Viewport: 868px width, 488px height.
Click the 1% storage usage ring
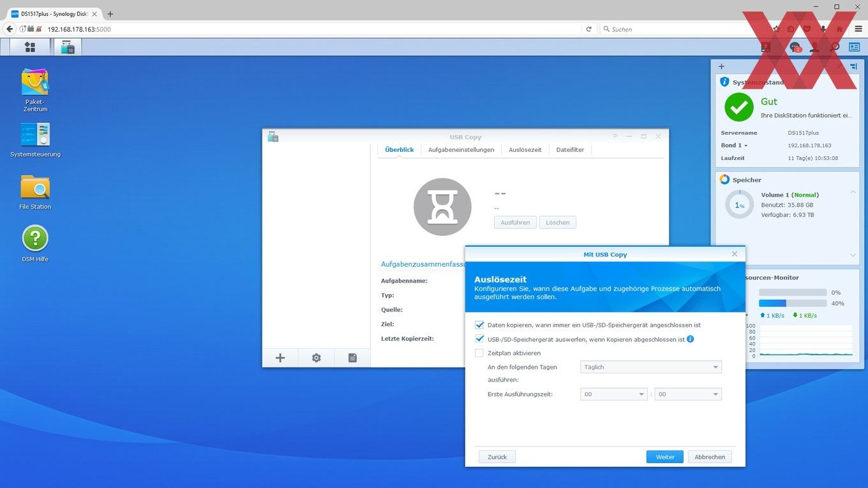click(x=739, y=205)
